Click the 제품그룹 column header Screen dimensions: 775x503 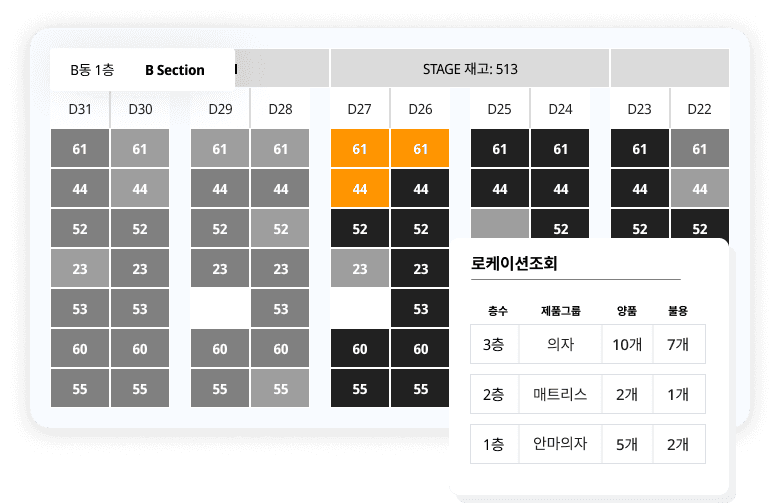pos(560,311)
